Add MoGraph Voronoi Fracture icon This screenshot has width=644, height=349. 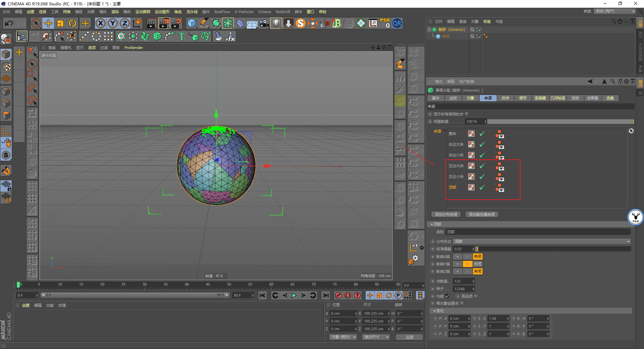click(x=157, y=36)
